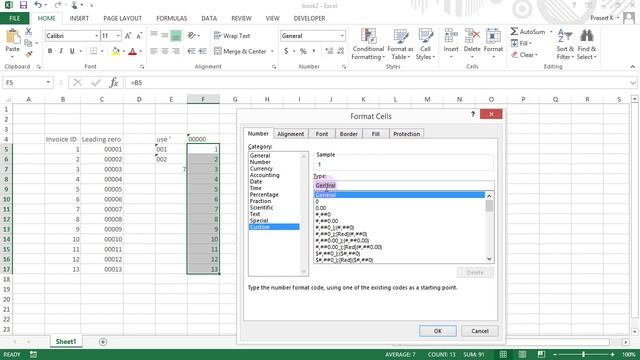Open Format as Table gallery
Image resolution: width=640 pixels, height=360 pixels.
click(400, 44)
